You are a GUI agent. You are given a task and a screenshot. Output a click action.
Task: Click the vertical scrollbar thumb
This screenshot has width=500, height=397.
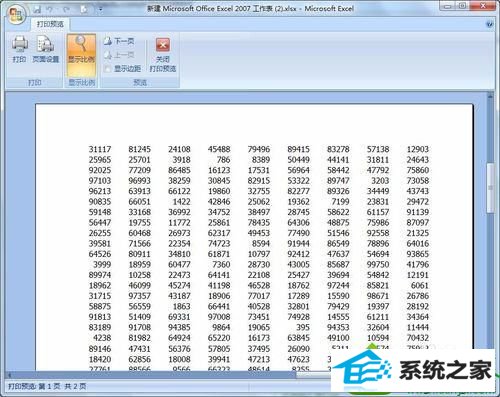coord(490,188)
